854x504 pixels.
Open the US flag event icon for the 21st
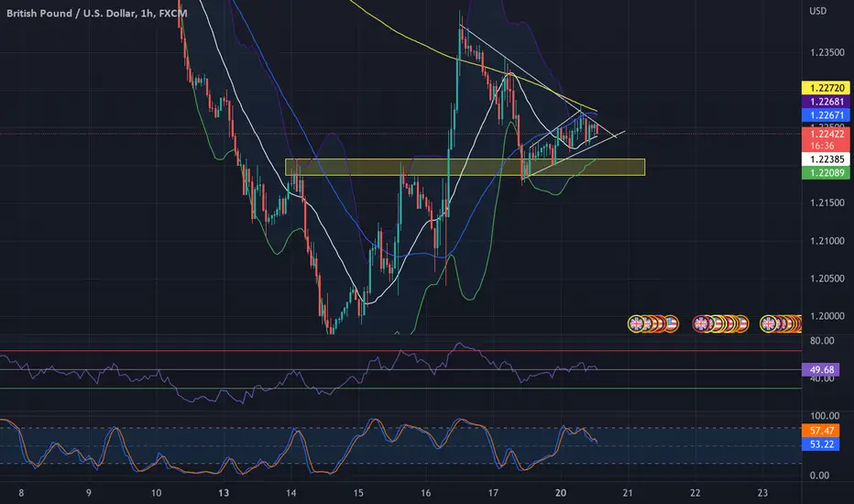(x=671, y=324)
